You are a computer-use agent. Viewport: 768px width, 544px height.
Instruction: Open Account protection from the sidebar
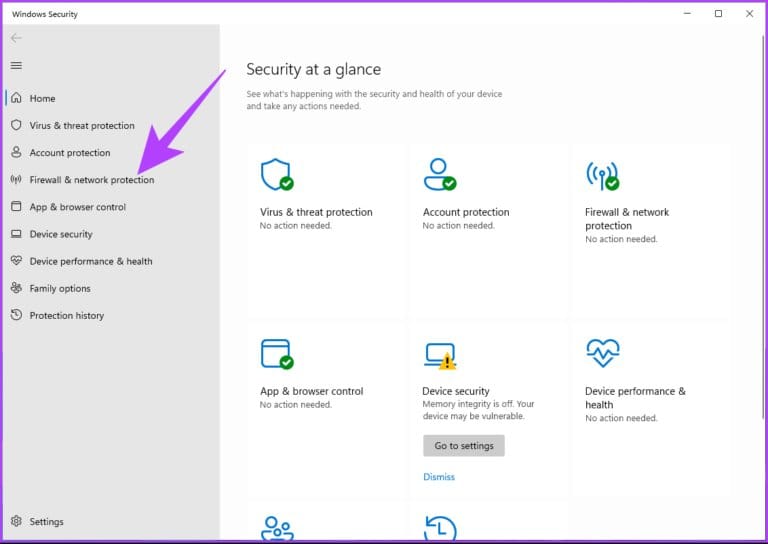click(69, 153)
